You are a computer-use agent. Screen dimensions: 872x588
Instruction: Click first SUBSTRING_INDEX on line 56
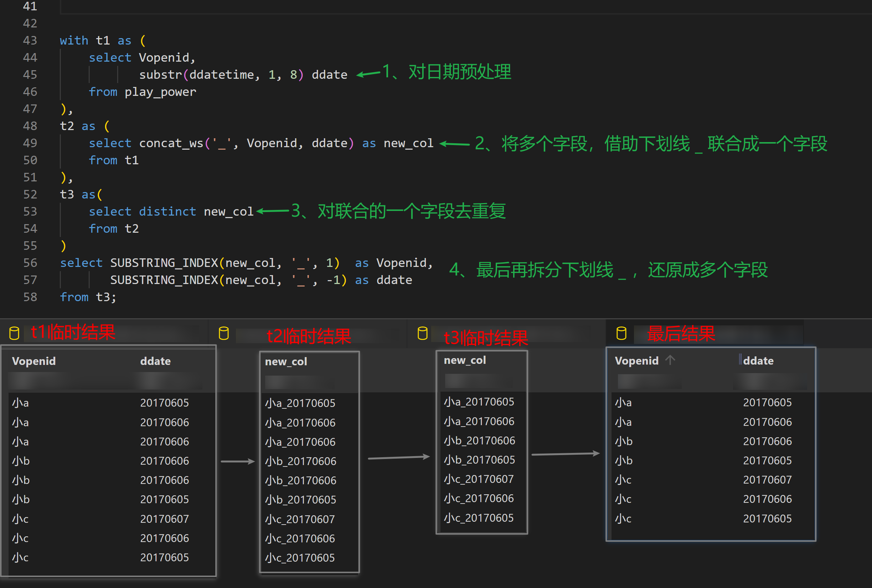point(164,263)
